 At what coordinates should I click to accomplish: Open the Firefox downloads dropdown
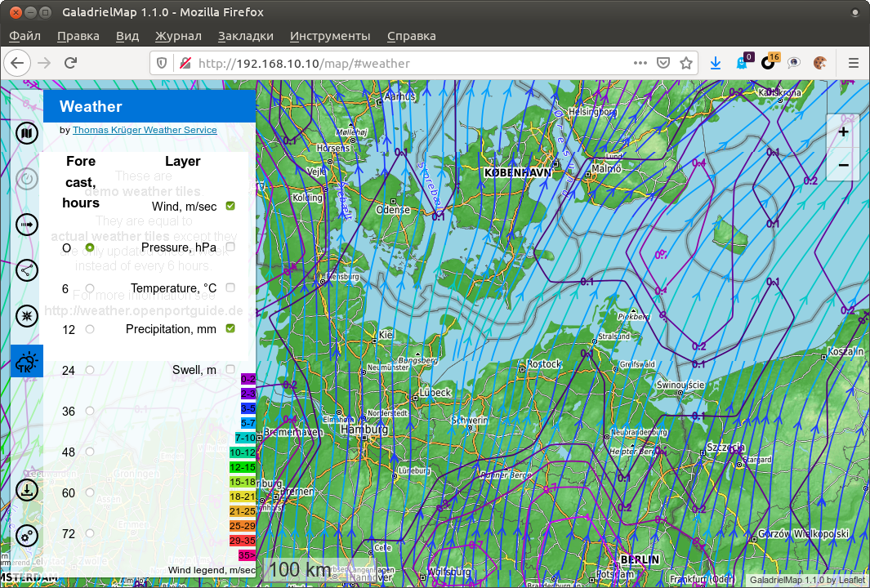715,63
